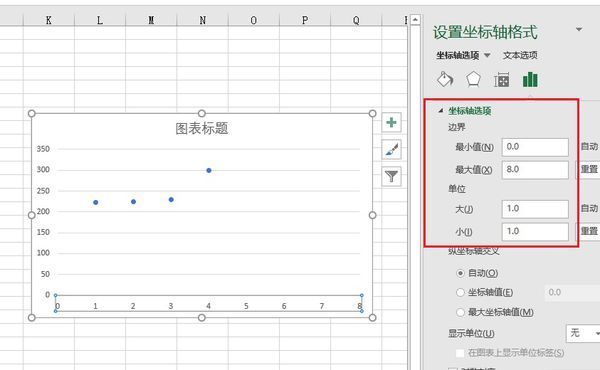600x370 pixels.
Task: Open the Effects pentagon icon tab
Action: [x=473, y=80]
